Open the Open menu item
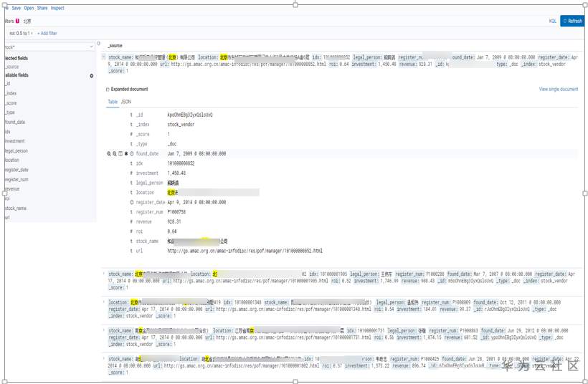The height and width of the screenshot is (384, 588). 29,8
